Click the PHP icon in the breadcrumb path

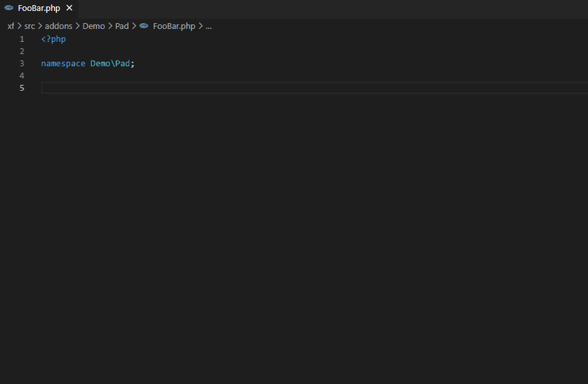coord(144,26)
